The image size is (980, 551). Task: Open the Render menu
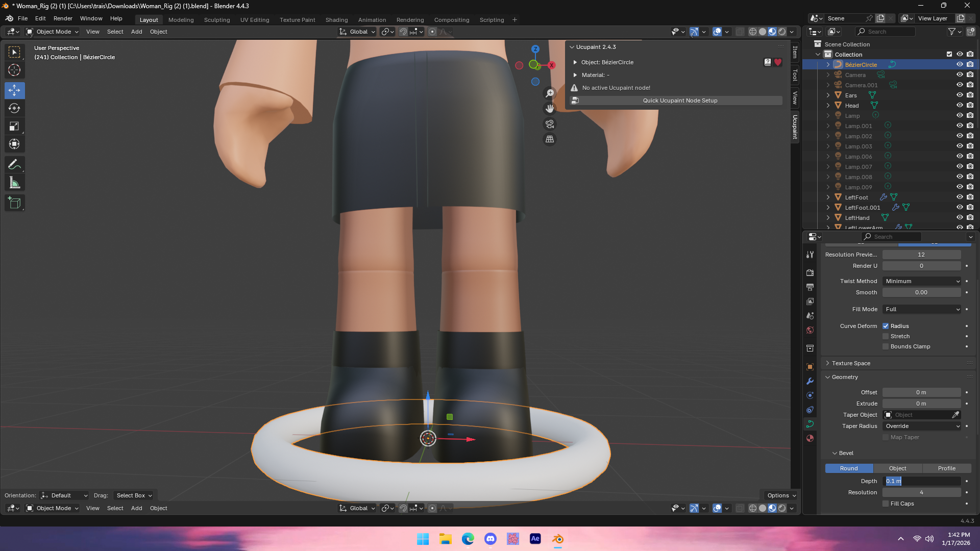click(63, 18)
